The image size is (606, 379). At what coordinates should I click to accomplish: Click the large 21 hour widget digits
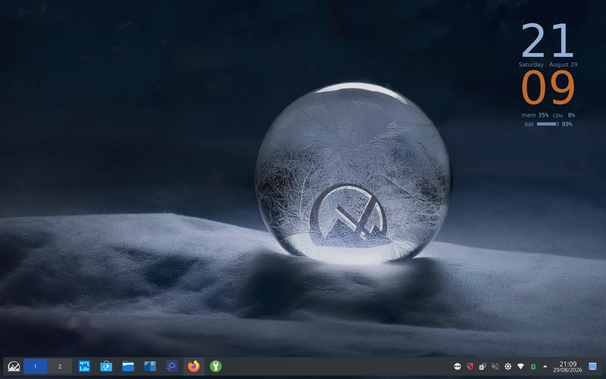[x=547, y=41]
